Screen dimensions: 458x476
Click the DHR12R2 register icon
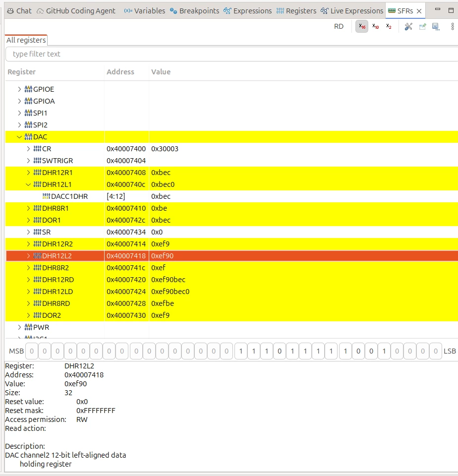click(37, 244)
